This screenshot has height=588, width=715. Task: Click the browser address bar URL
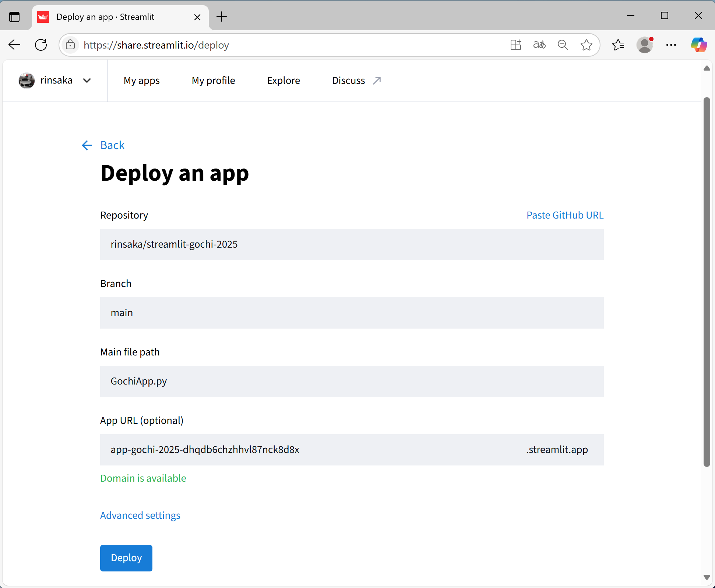(x=156, y=45)
